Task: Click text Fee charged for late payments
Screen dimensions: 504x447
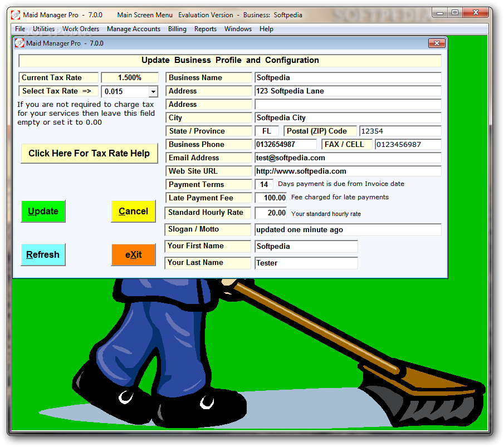Action: click(340, 197)
